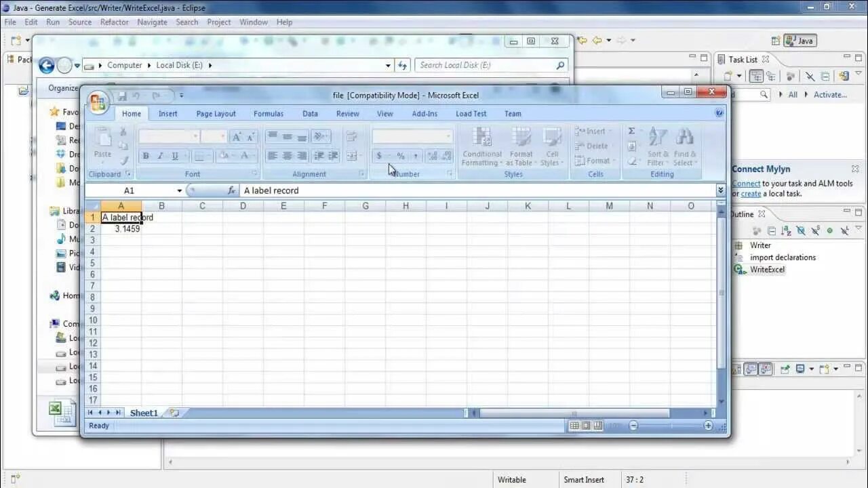Switch to Formulas ribbon tab
This screenshot has width=868, height=488.
(269, 114)
